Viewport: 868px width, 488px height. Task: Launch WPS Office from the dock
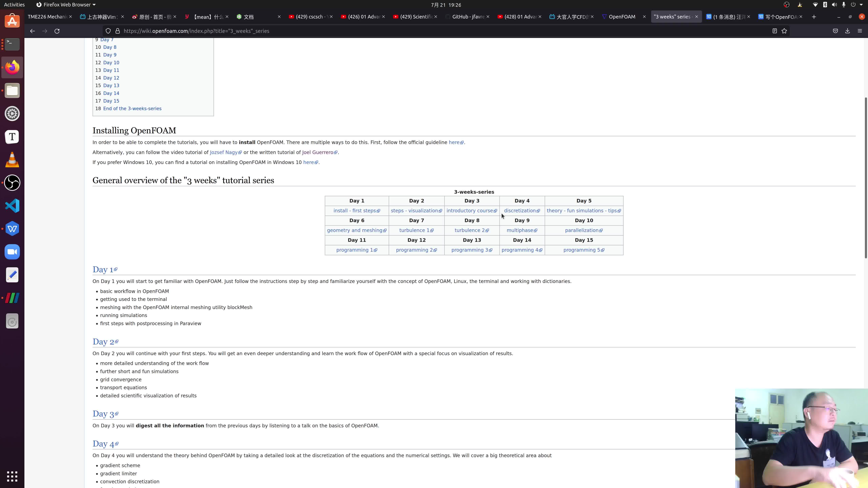point(12,229)
